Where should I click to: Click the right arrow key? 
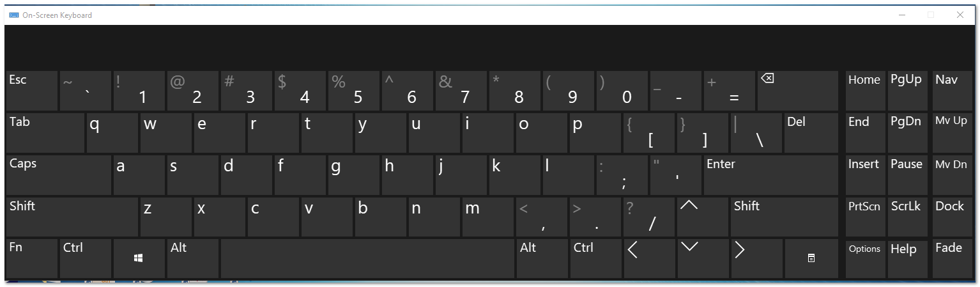coord(756,258)
